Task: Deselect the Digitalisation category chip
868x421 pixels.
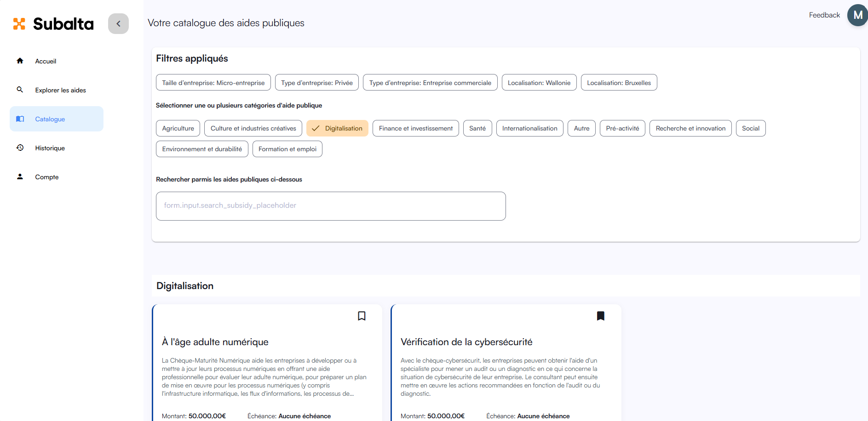Action: [337, 128]
